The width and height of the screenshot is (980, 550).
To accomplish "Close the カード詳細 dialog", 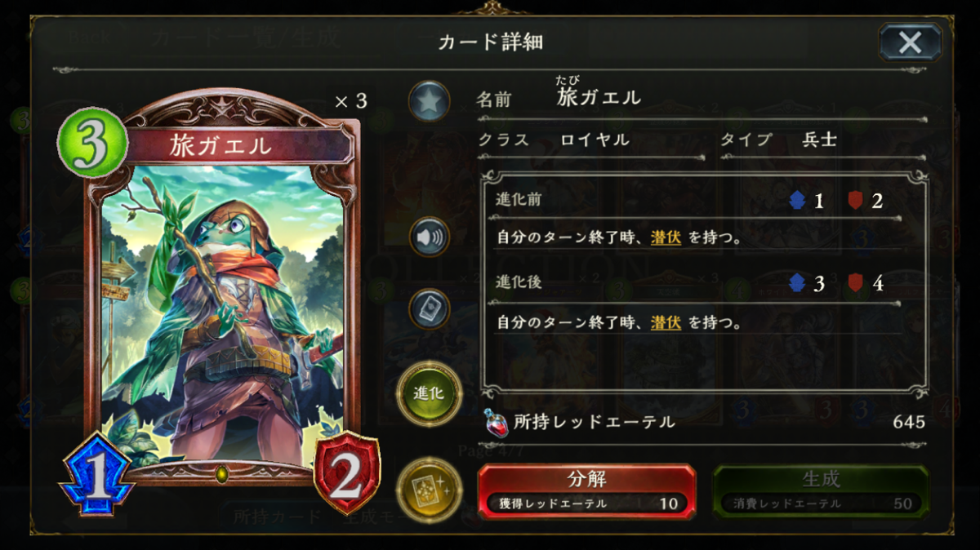I will pos(910,42).
